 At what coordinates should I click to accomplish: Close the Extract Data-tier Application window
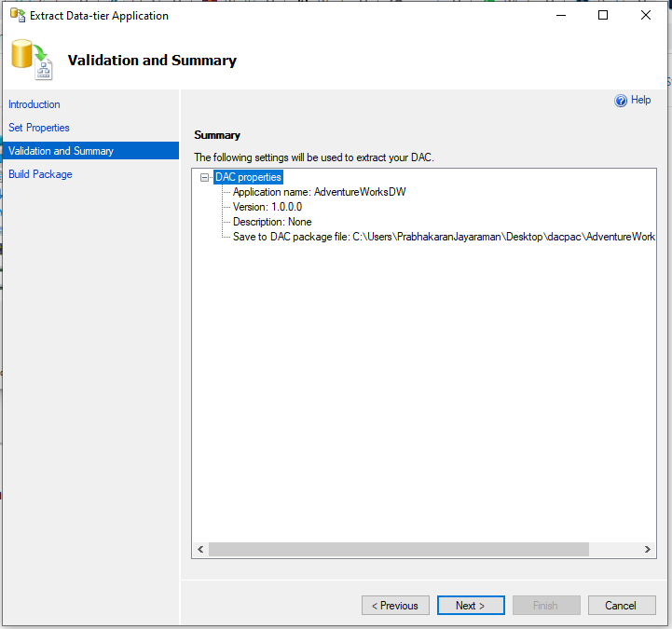pyautogui.click(x=646, y=15)
